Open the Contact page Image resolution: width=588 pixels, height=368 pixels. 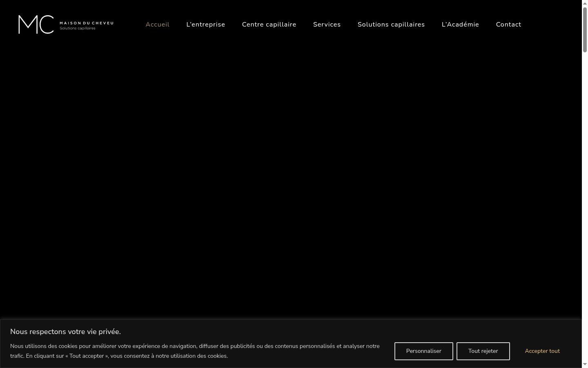coord(508,25)
